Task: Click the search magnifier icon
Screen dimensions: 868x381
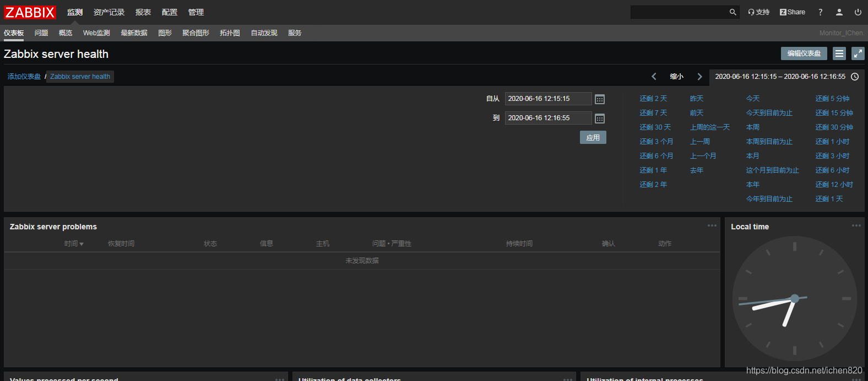Action: (x=733, y=12)
